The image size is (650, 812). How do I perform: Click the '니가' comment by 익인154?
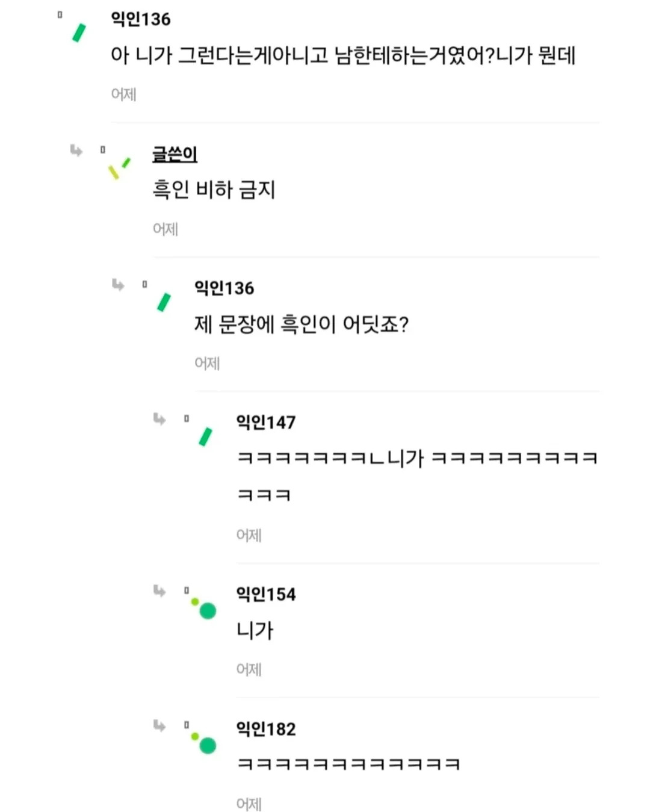pyautogui.click(x=255, y=631)
